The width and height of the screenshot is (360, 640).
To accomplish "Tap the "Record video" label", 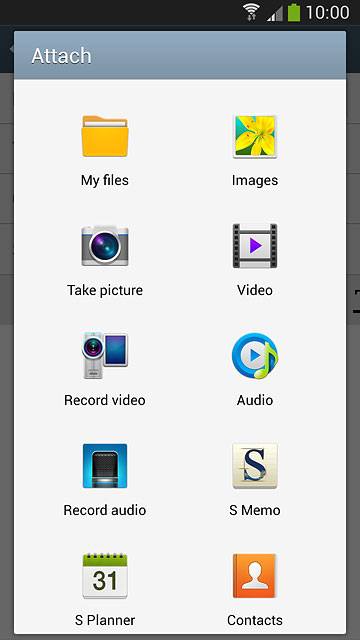I will click(x=105, y=400).
